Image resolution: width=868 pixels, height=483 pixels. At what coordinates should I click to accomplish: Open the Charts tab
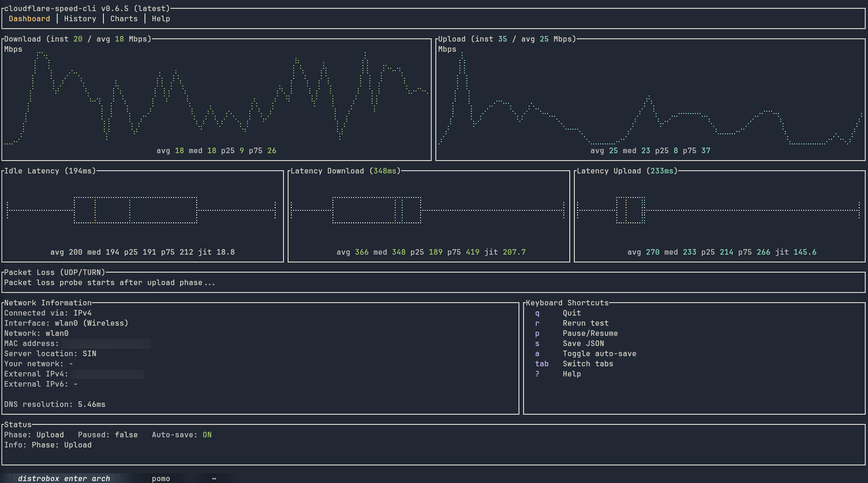124,18
